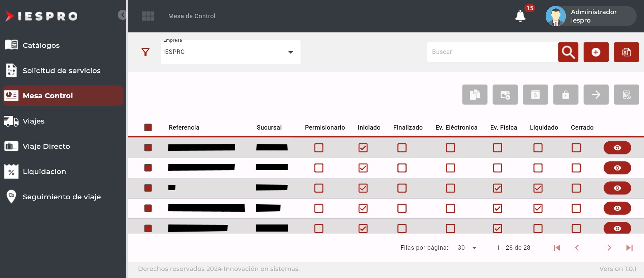644x278 pixels.
Task: Collapse the sidebar with the chevron button
Action: pyautogui.click(x=122, y=15)
